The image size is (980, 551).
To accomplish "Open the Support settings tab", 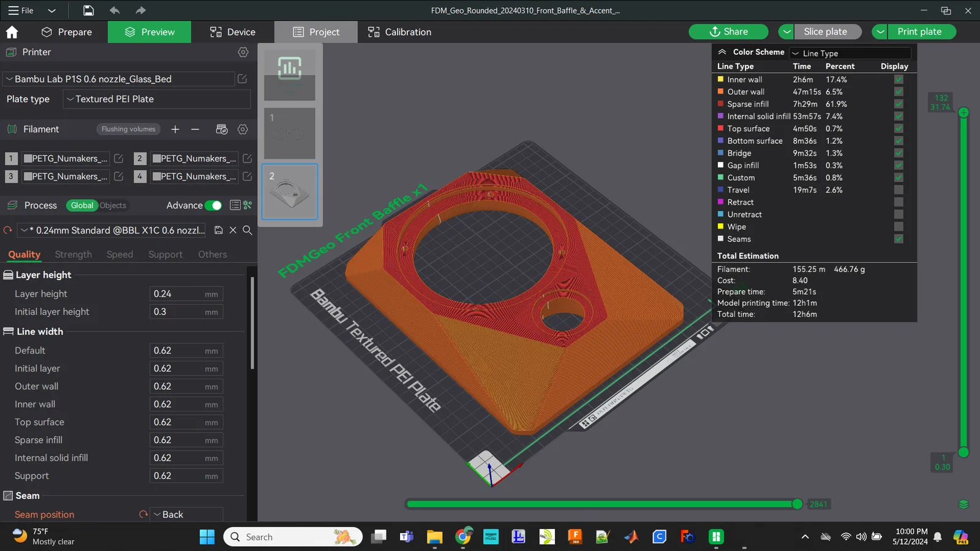I will [165, 254].
